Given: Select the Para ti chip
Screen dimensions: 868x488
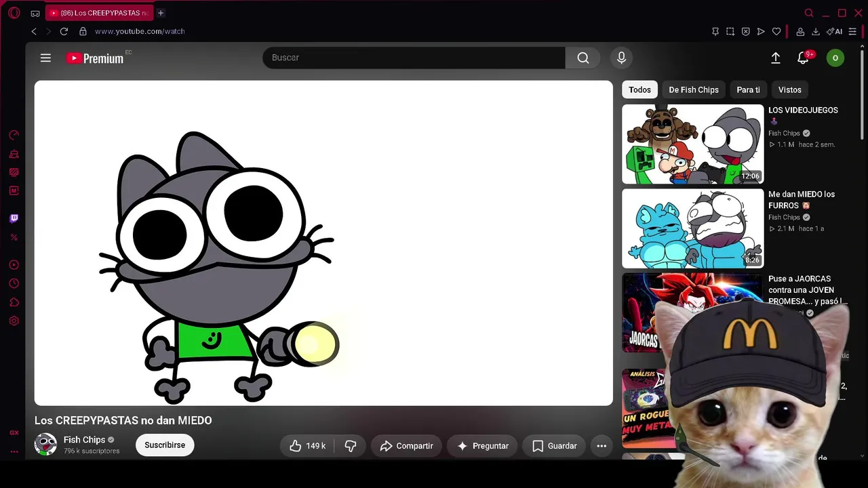Looking at the screenshot, I should pyautogui.click(x=748, y=89).
